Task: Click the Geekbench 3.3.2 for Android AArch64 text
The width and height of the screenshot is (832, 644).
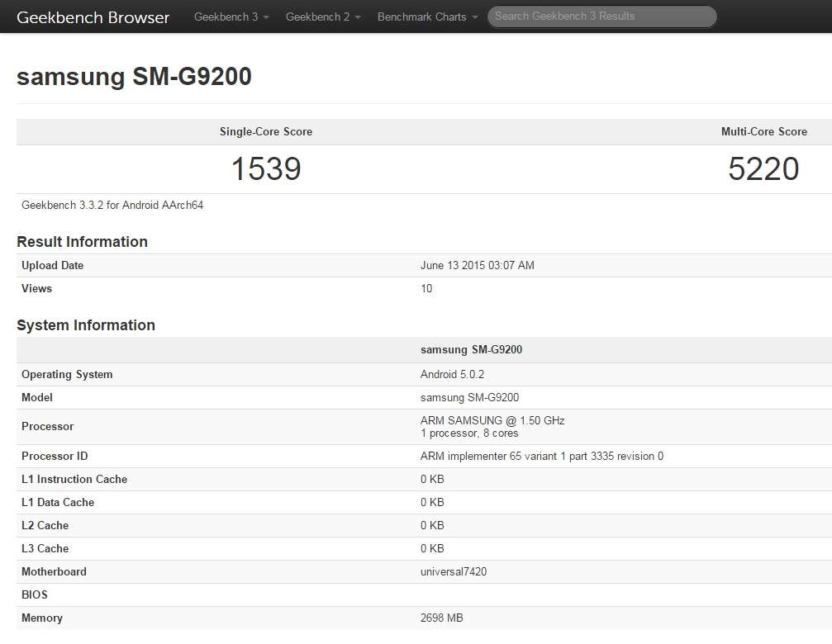Action: (112, 205)
